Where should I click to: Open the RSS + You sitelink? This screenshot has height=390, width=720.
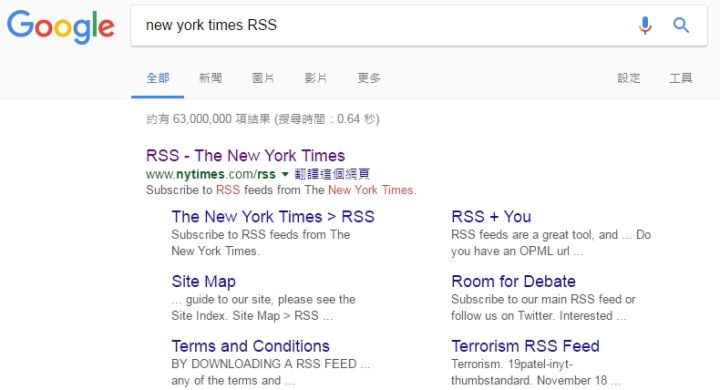click(x=491, y=217)
